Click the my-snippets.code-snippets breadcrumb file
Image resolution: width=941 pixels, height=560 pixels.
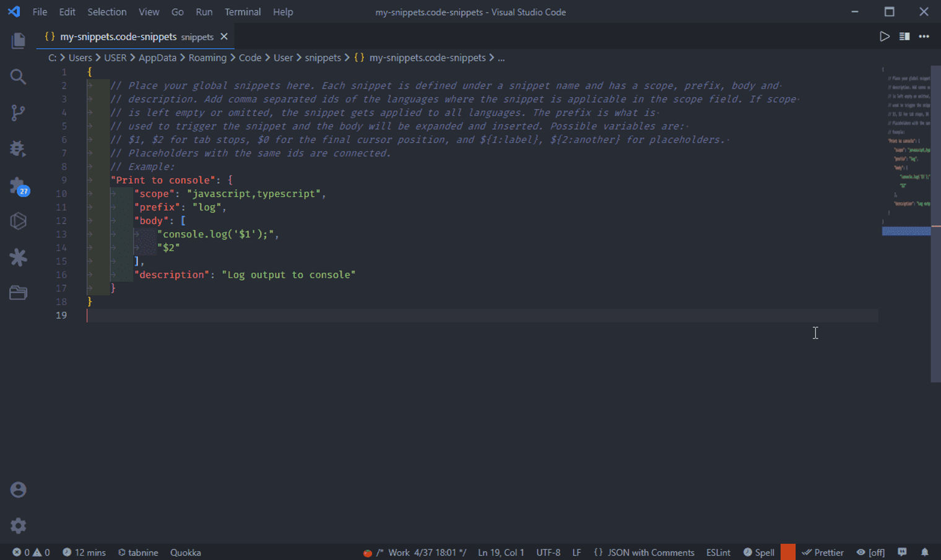427,58
